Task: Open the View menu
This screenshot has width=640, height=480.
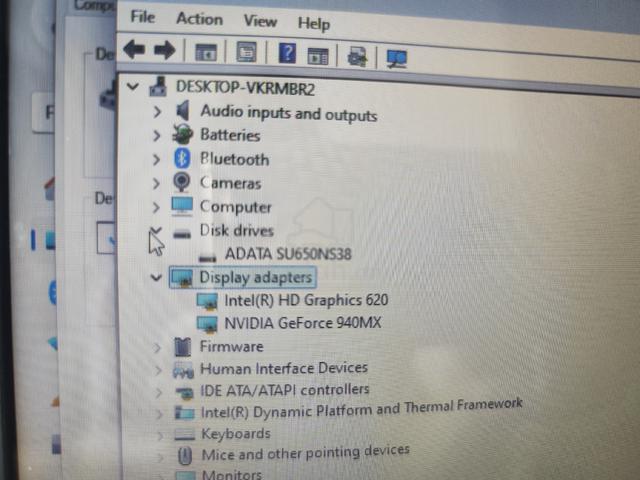Action: [260, 21]
